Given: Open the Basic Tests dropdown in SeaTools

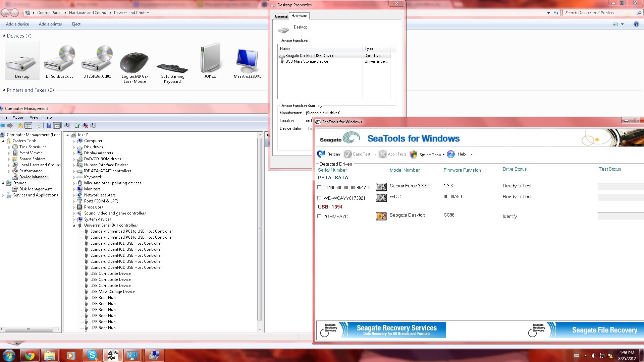Looking at the screenshot, I should 376,155.
